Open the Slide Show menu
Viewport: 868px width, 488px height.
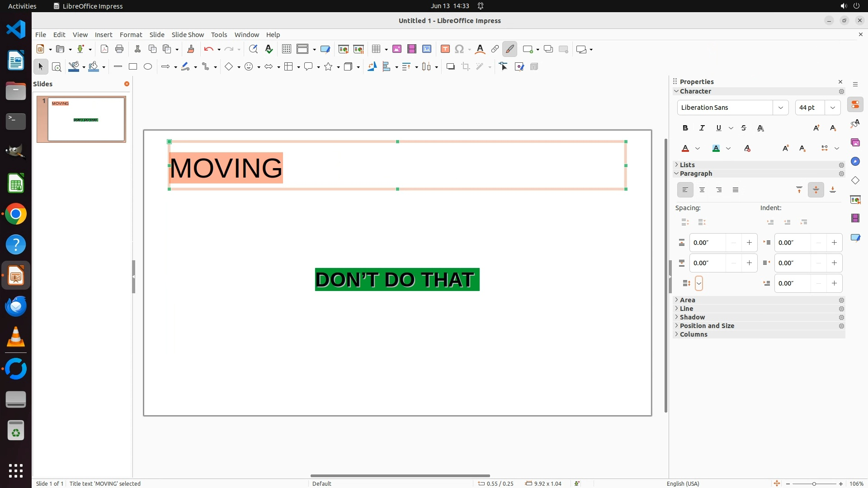pos(188,35)
